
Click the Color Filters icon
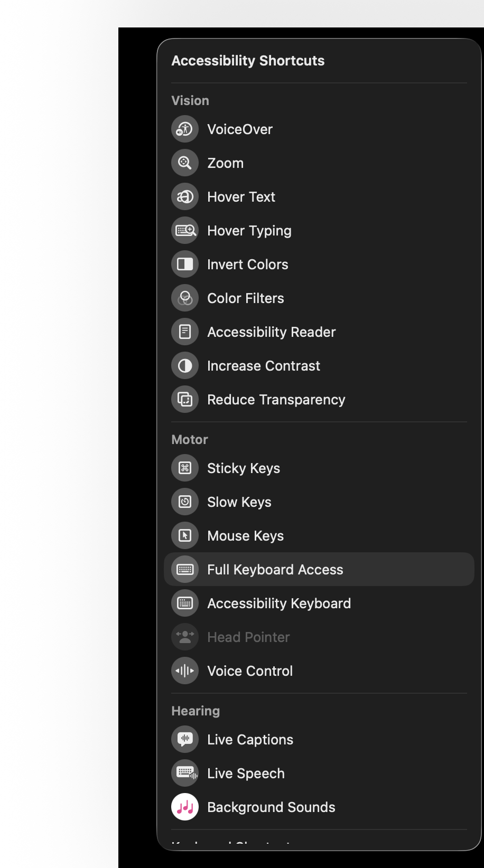tap(185, 298)
